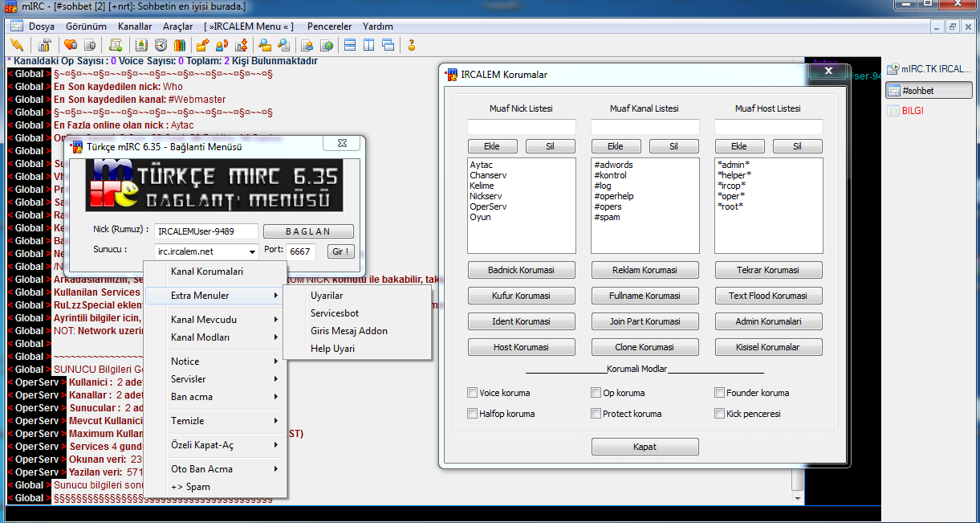Select Kanal Korumalari context menu entry
This screenshot has height=523, width=980.
[x=215, y=272]
